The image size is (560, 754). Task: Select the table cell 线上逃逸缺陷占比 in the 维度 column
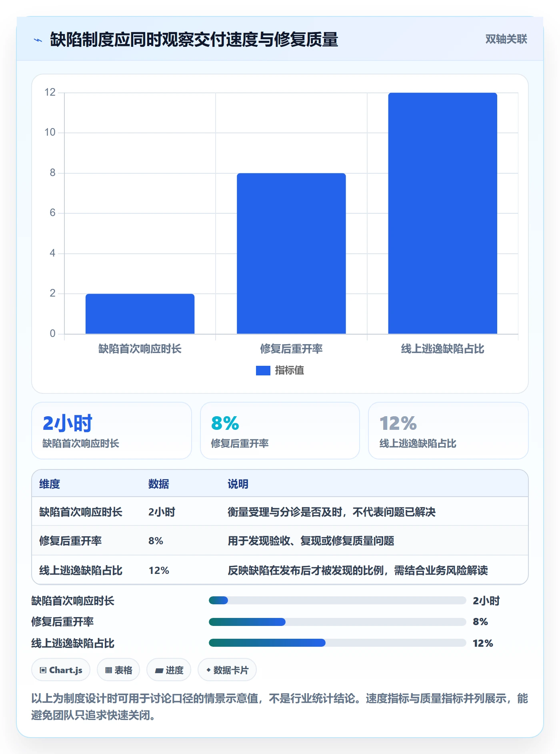click(81, 570)
